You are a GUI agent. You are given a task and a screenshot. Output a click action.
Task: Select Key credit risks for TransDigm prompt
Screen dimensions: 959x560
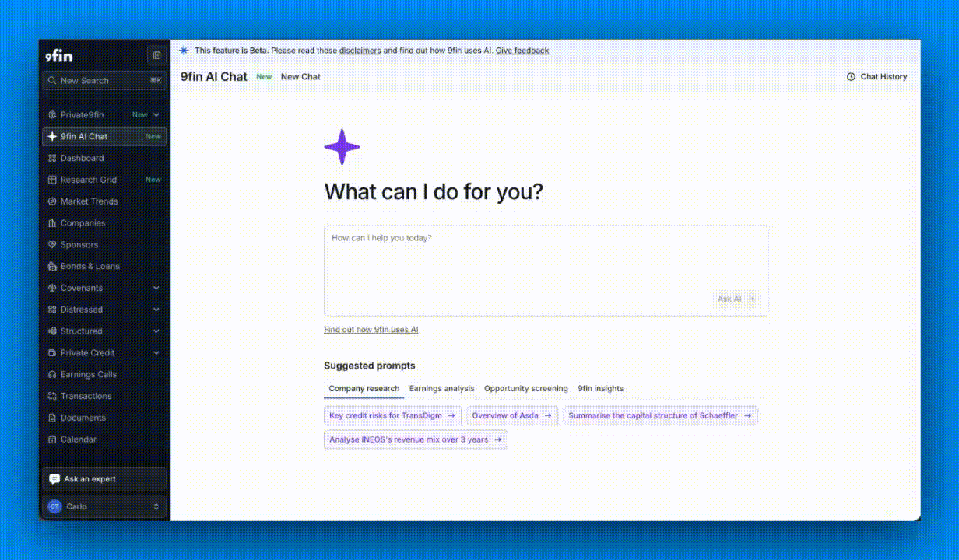click(x=392, y=416)
